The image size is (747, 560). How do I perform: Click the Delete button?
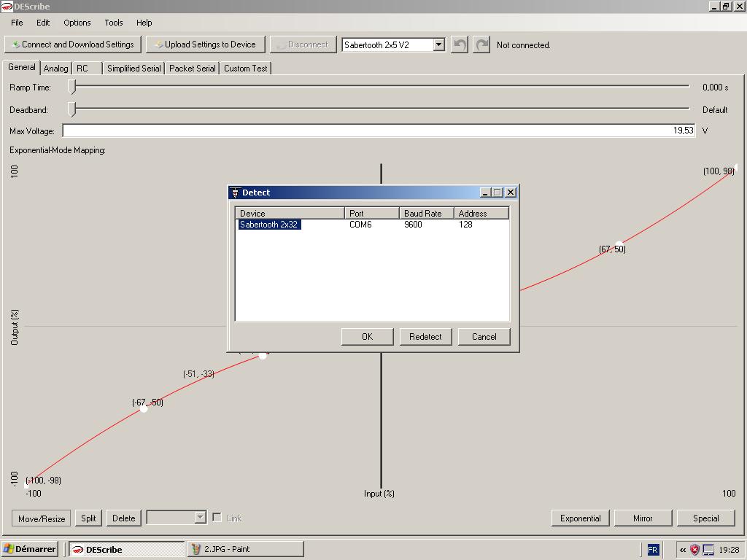pos(124,518)
